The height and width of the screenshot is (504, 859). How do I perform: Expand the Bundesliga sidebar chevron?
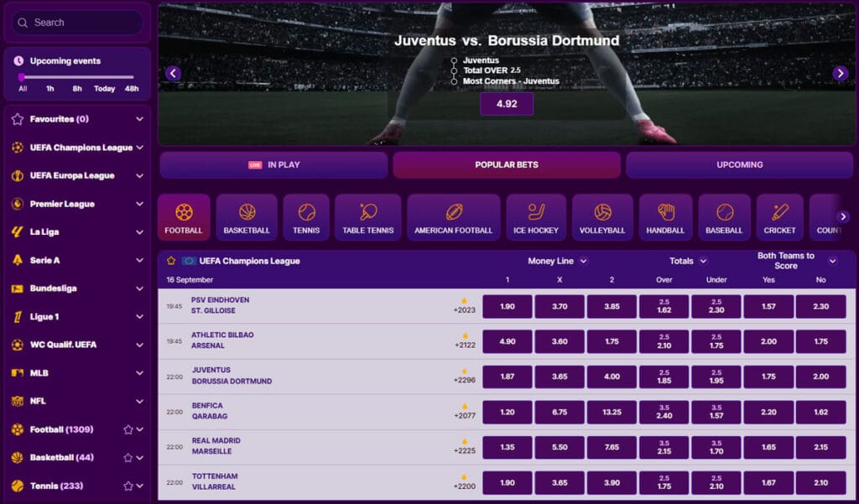coord(140,288)
